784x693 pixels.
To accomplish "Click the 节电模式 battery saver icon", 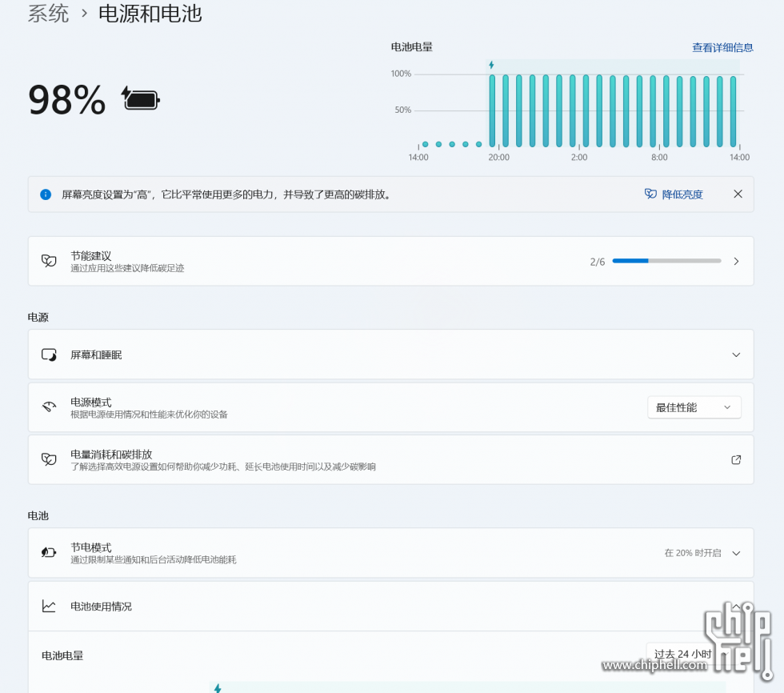I will point(49,553).
